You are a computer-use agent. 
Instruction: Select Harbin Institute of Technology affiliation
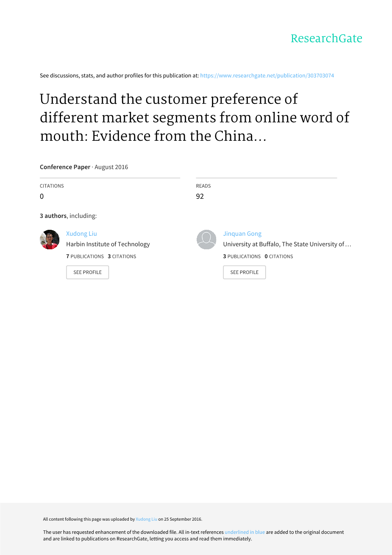click(x=108, y=244)
